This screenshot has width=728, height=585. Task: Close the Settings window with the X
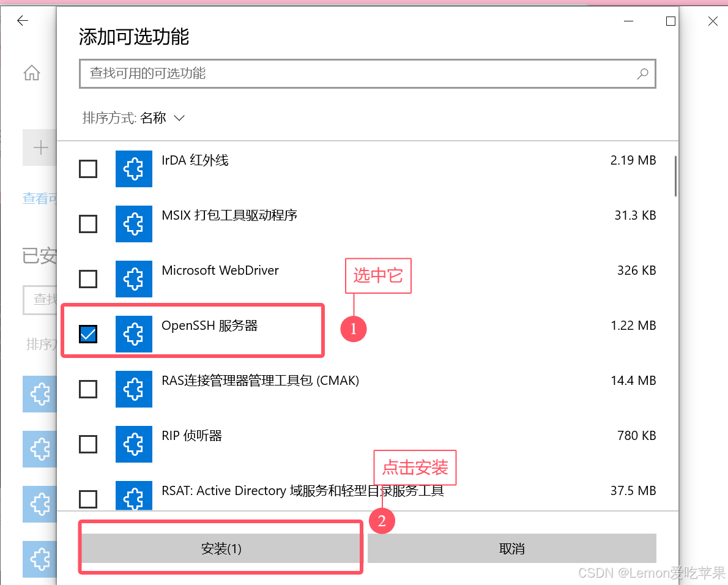coord(713,21)
